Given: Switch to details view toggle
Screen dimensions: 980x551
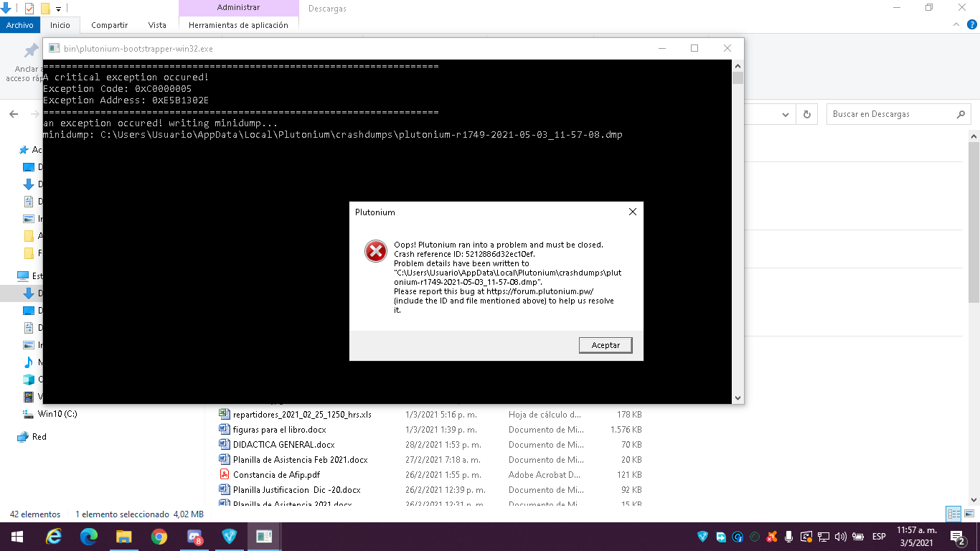Looking at the screenshot, I should click(x=953, y=514).
